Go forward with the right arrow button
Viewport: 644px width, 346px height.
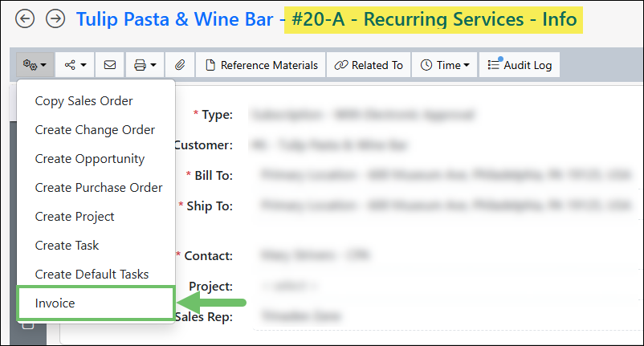pos(55,19)
